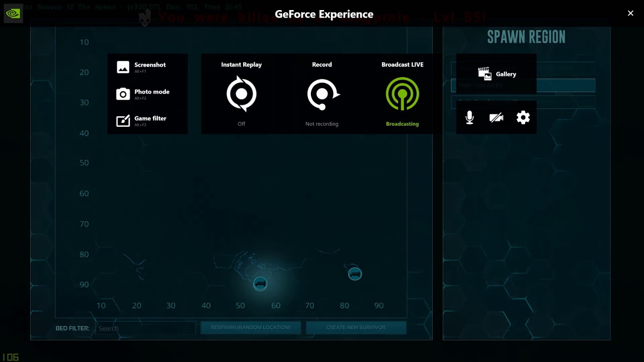Open the Gallery
Viewport: 644px width, 362px height.
click(x=497, y=74)
